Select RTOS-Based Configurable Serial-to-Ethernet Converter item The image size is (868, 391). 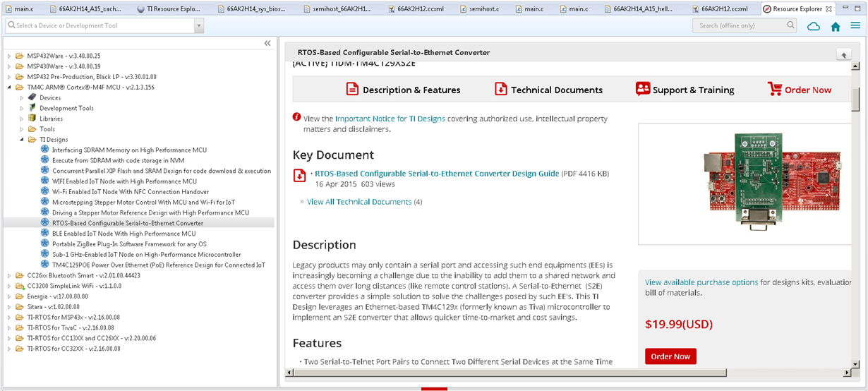pos(128,223)
